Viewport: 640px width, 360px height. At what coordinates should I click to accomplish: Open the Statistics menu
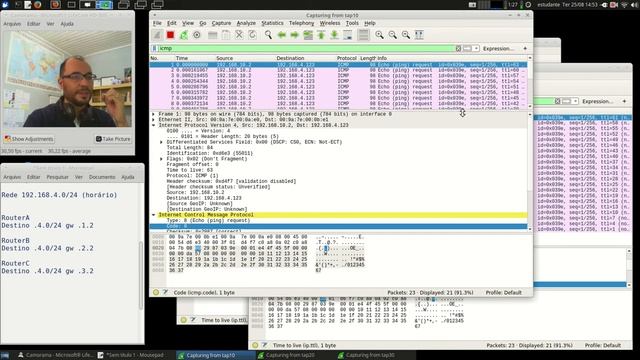272,23
